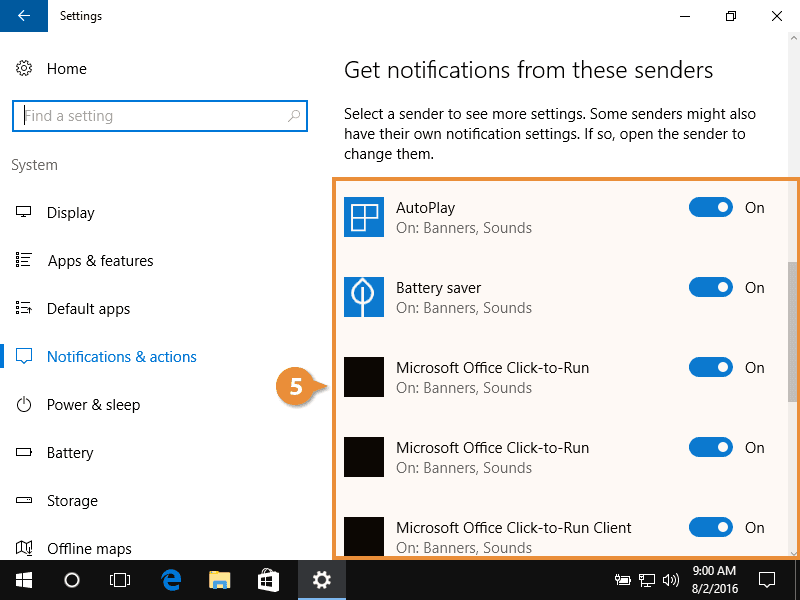The width and height of the screenshot is (800, 600).
Task: Select Default apps
Action: click(x=88, y=308)
